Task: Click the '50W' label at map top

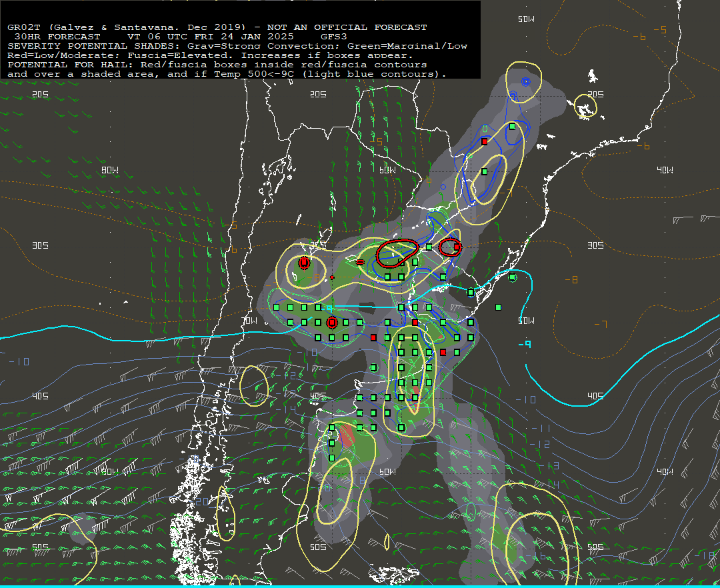Action: pos(526,19)
